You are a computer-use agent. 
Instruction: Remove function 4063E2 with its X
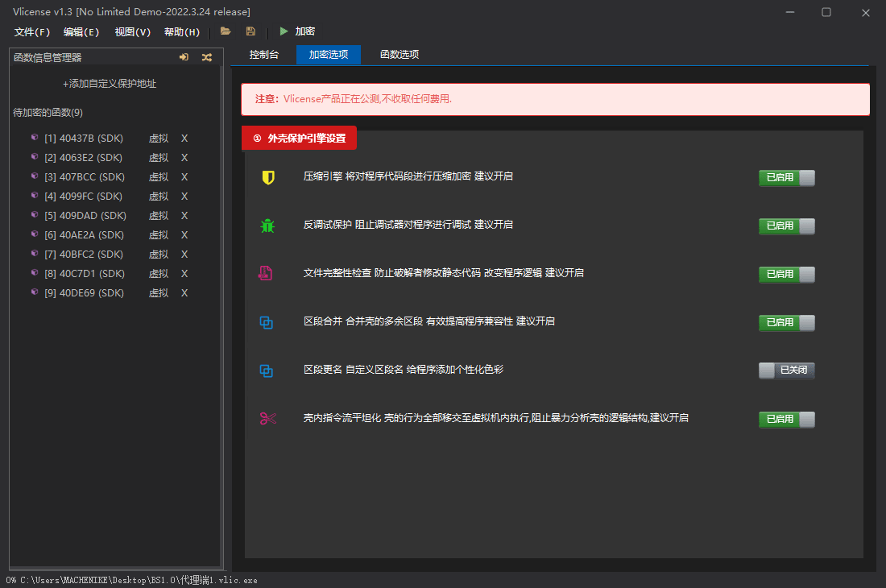[184, 158]
